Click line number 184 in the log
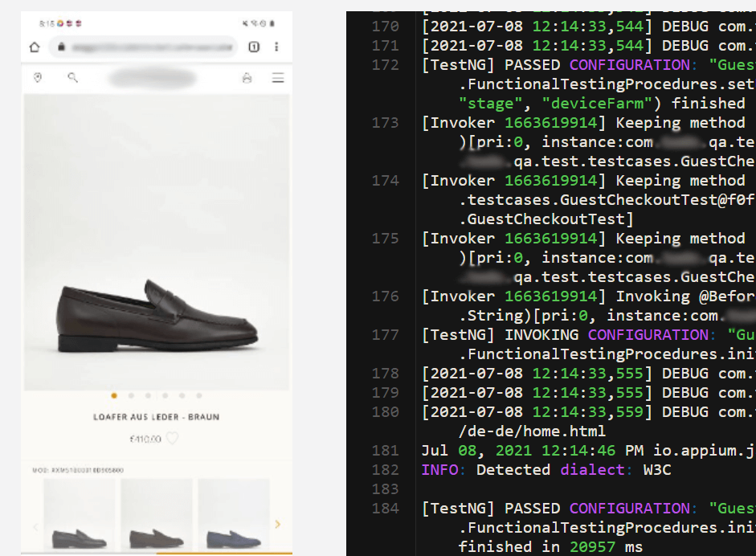The height and width of the screenshot is (556, 756). coord(386,509)
